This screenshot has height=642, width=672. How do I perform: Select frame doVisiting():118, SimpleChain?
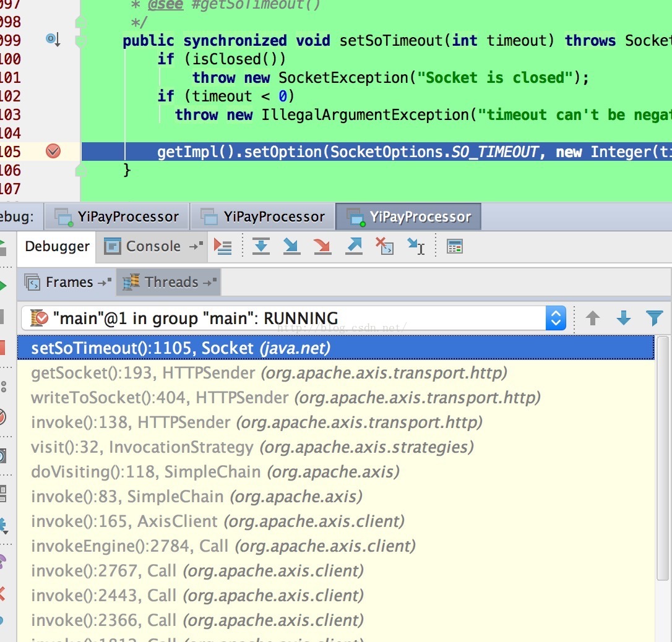pyautogui.click(x=336, y=471)
